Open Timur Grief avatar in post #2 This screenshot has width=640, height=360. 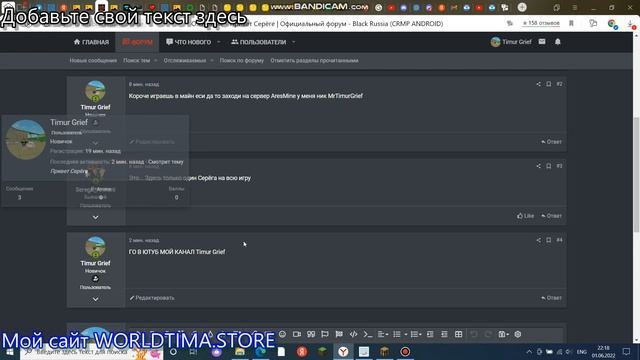pyautogui.click(x=96, y=91)
